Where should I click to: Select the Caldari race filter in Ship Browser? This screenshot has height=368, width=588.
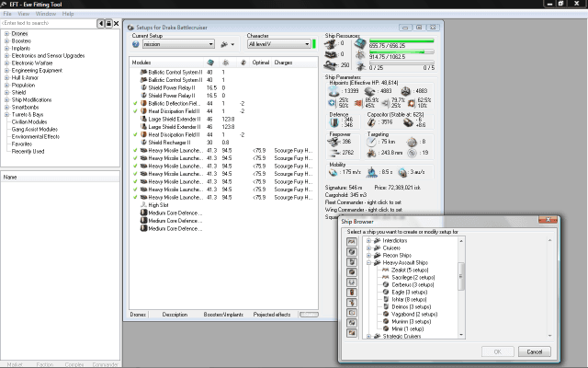coord(352,251)
